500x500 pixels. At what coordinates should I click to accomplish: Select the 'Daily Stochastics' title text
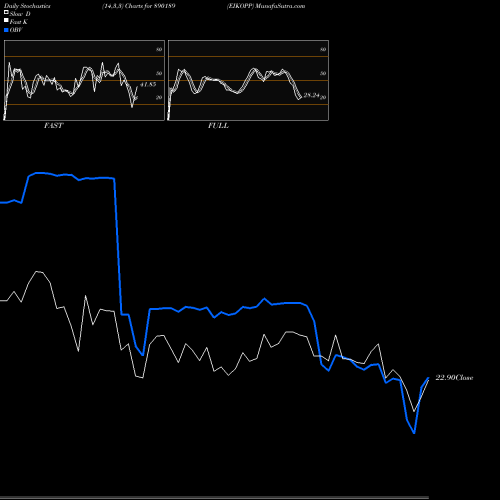tap(27, 6)
